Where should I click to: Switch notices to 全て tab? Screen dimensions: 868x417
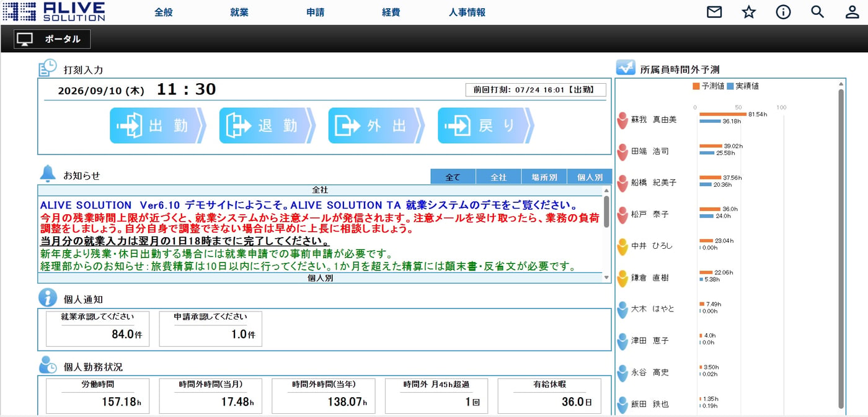453,177
